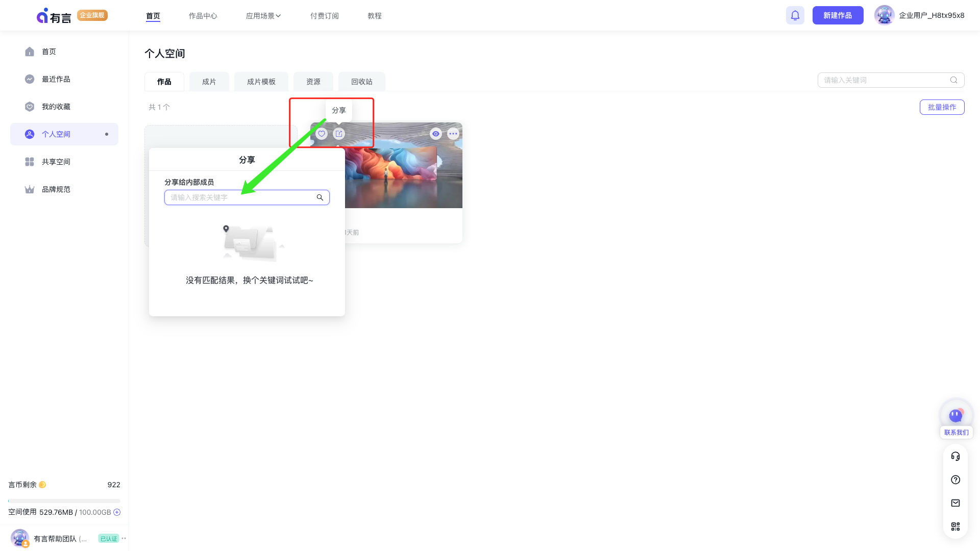Click the 品牌规范 crown icon
Viewport: 980px width, 551px height.
[x=30, y=189]
